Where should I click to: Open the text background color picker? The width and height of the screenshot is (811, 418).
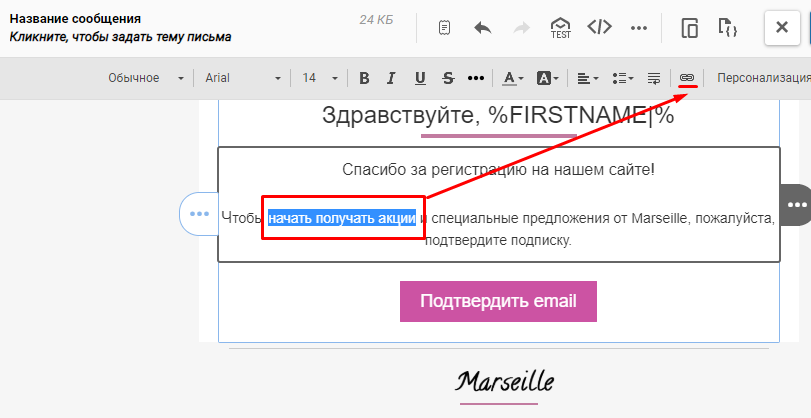click(548, 78)
